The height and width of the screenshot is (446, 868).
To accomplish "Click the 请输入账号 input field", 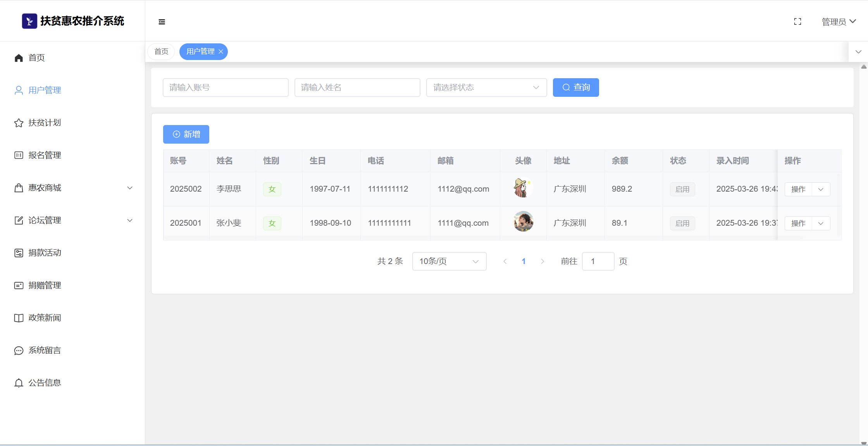I will 226,87.
